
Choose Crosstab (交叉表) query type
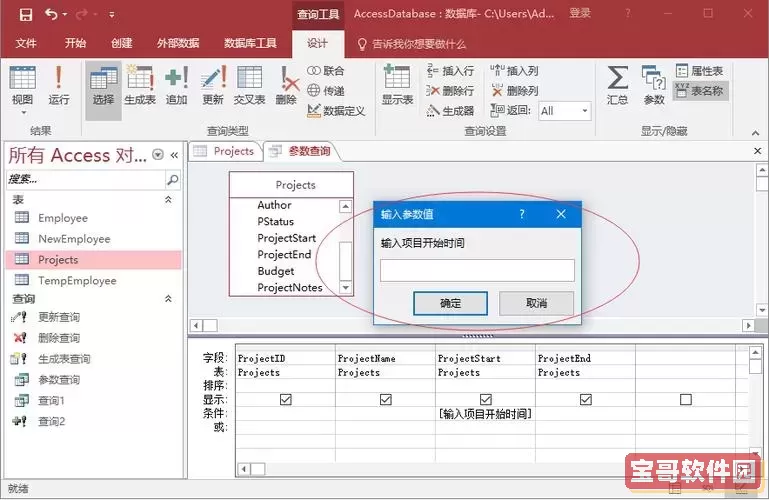(x=249, y=86)
